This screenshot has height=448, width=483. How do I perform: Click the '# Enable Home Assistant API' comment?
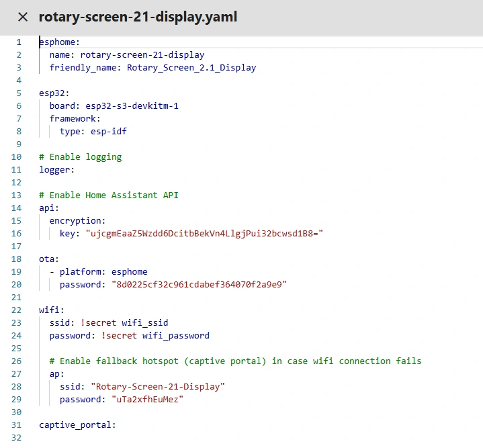[109, 195]
